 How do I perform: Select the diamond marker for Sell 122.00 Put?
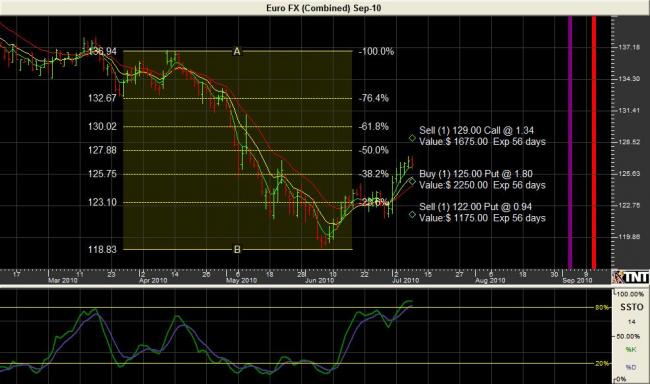click(412, 214)
